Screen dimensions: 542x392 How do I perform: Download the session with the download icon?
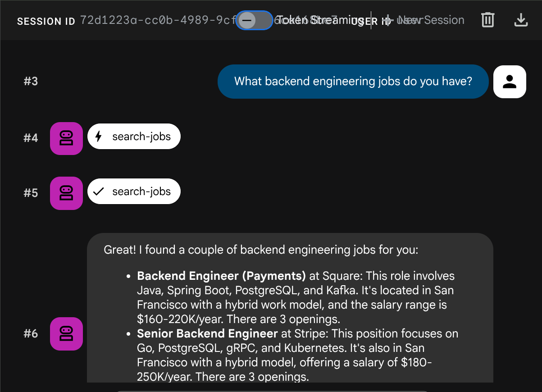tap(521, 20)
